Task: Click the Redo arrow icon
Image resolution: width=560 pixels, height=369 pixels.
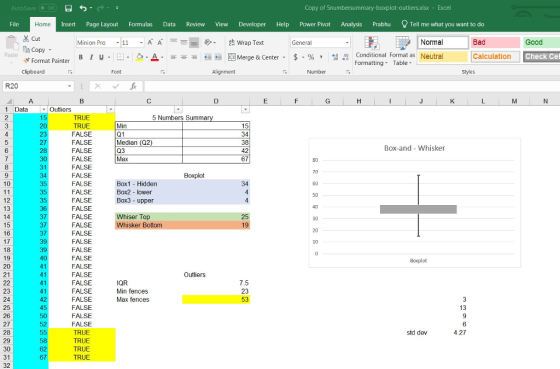Action: point(100,8)
